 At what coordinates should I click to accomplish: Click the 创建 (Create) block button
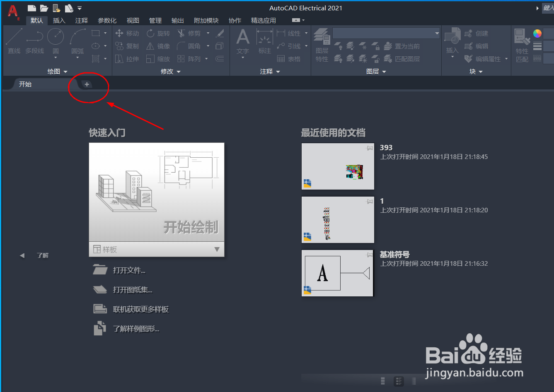point(477,33)
